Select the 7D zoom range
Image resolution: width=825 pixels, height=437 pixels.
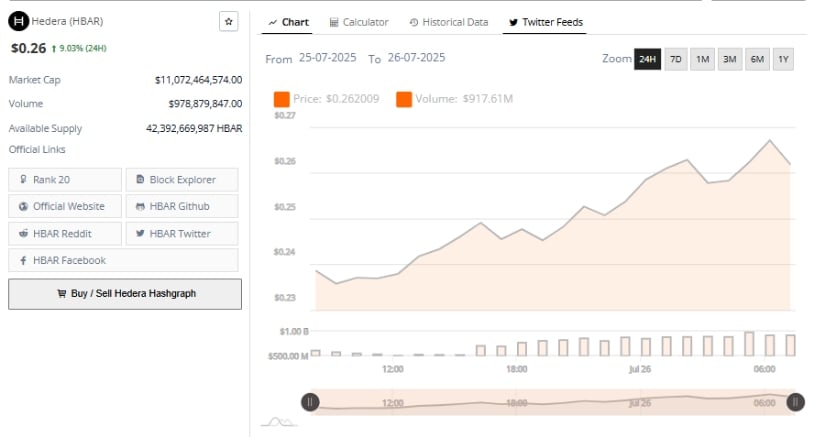[676, 59]
